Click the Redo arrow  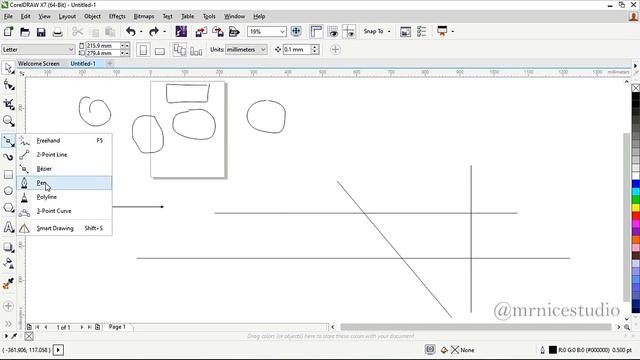153,31
